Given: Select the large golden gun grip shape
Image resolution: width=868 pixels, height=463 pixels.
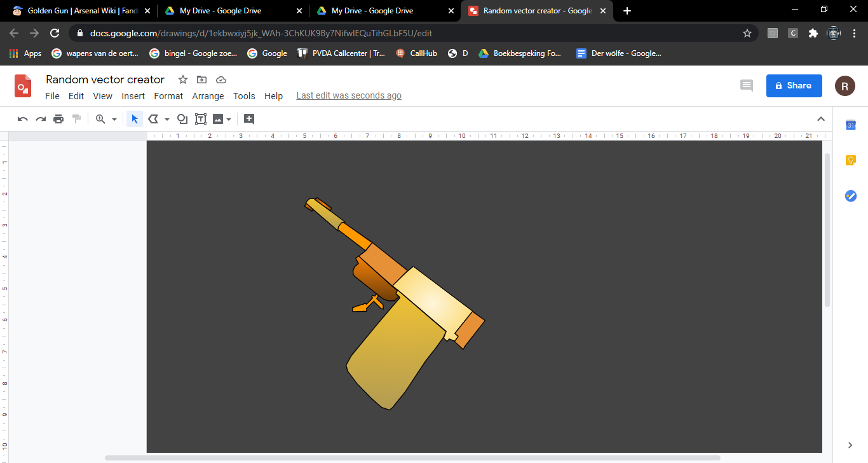Looking at the screenshot, I should (397, 353).
